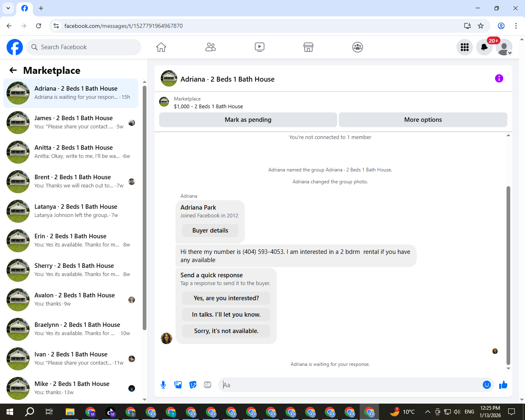Open the Friends icon in top navigation
The image size is (525, 420).
pyautogui.click(x=210, y=47)
